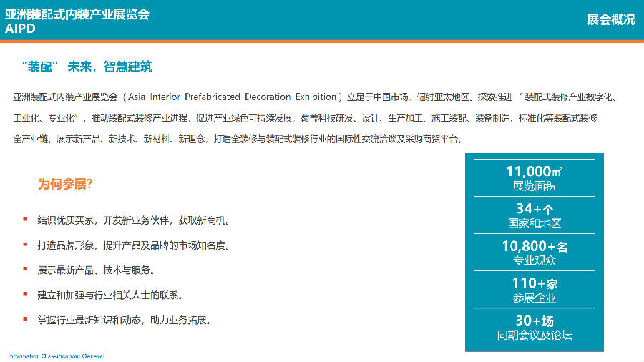Click the bullet text 展示最新产品、技术与服务
Screen dimensions: 644x362
click(x=96, y=270)
